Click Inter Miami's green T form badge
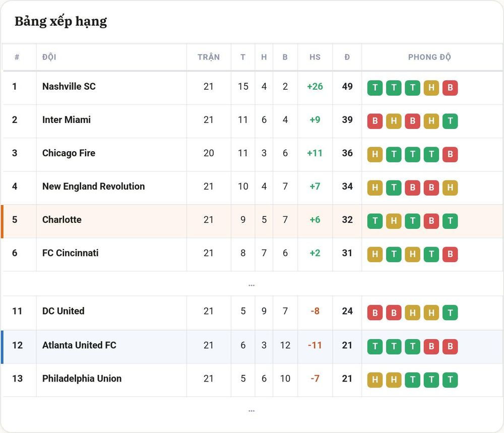 (450, 121)
